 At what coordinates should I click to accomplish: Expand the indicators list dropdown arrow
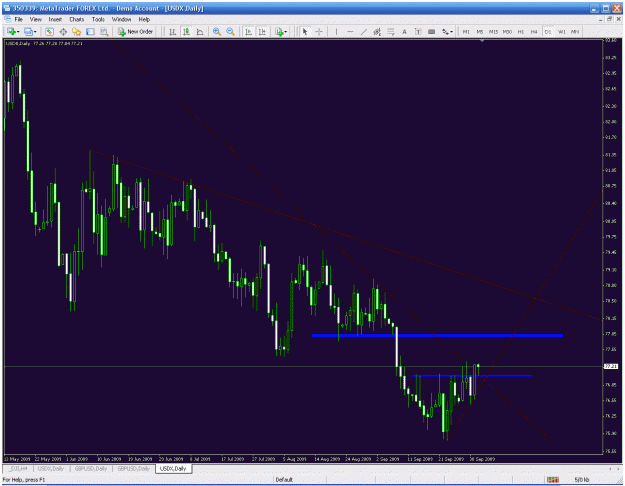point(286,31)
